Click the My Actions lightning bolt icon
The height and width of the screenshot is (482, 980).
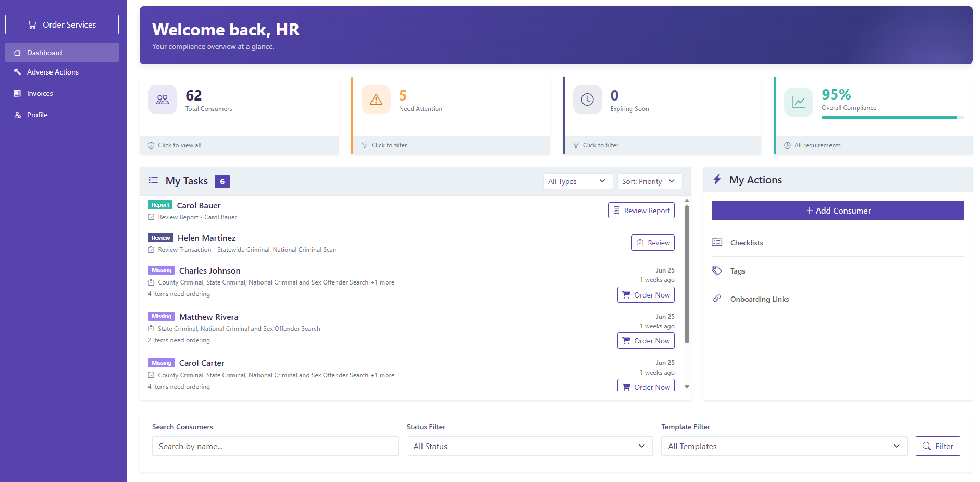(x=717, y=180)
